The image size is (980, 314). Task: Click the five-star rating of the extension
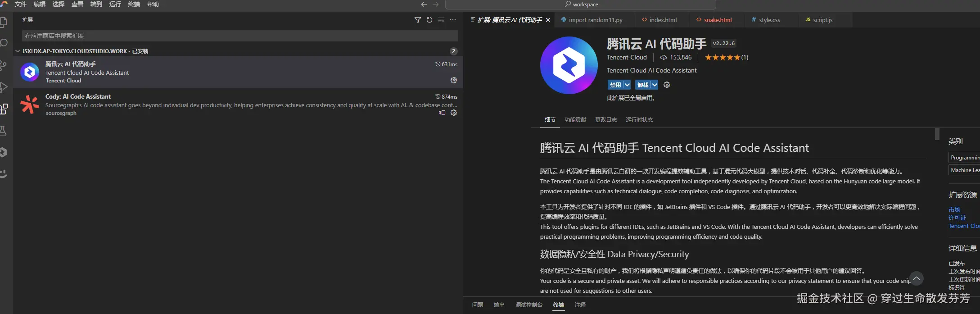[723, 57]
